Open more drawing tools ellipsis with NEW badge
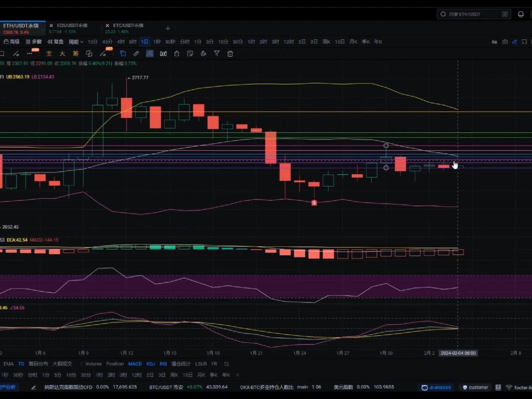This screenshot has width=532, height=399. tap(30, 54)
